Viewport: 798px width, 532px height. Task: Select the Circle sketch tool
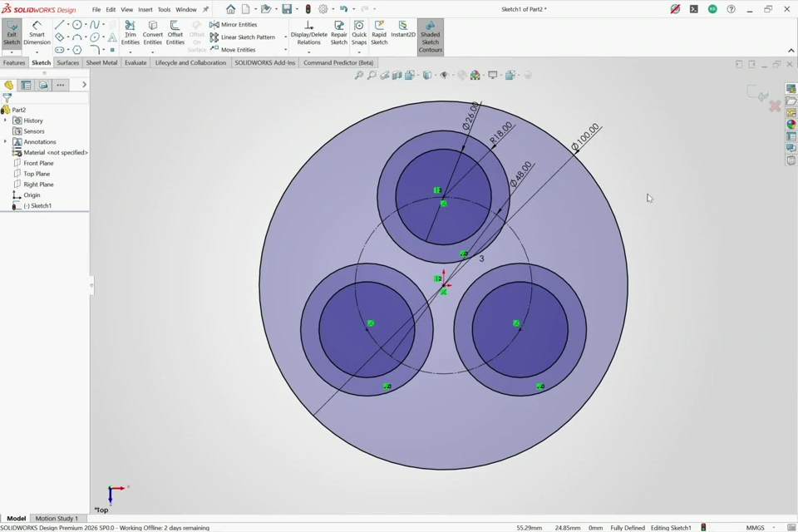point(76,24)
